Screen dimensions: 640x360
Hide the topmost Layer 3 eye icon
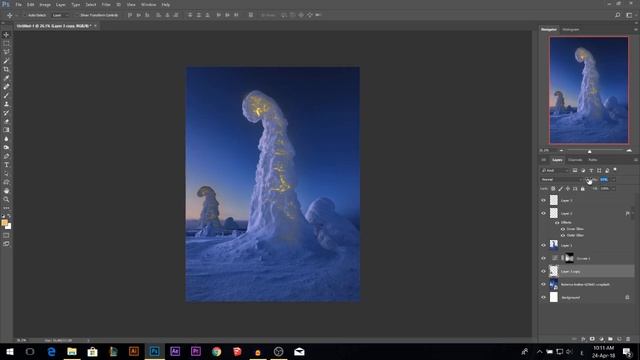pyautogui.click(x=543, y=200)
